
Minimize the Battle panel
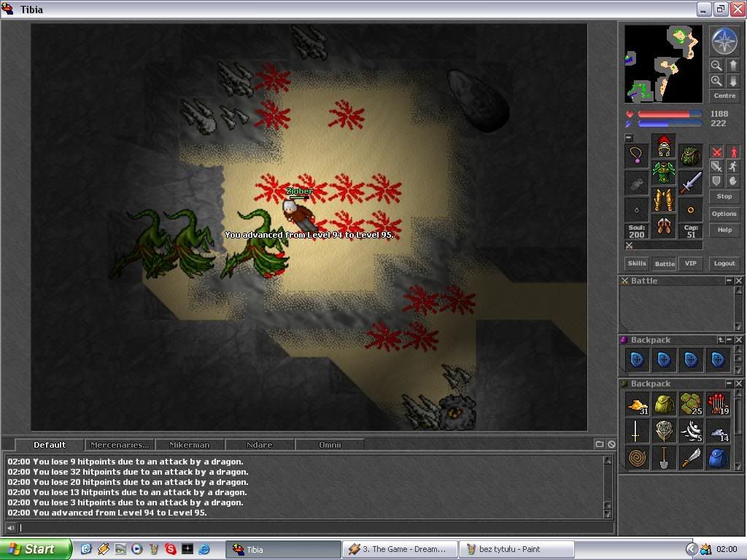(x=729, y=281)
